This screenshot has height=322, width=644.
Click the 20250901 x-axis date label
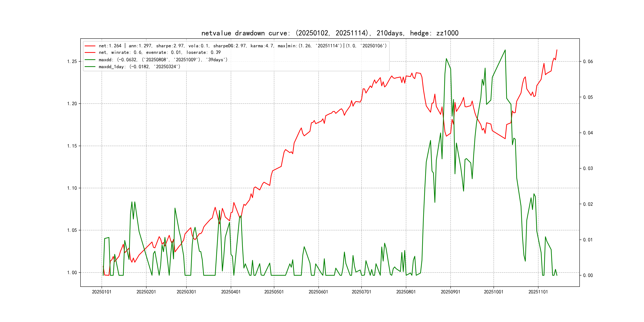(450, 292)
